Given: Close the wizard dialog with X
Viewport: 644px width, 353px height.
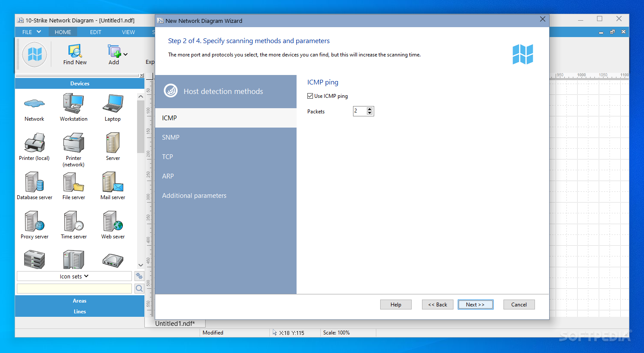Looking at the screenshot, I should click(x=542, y=19).
